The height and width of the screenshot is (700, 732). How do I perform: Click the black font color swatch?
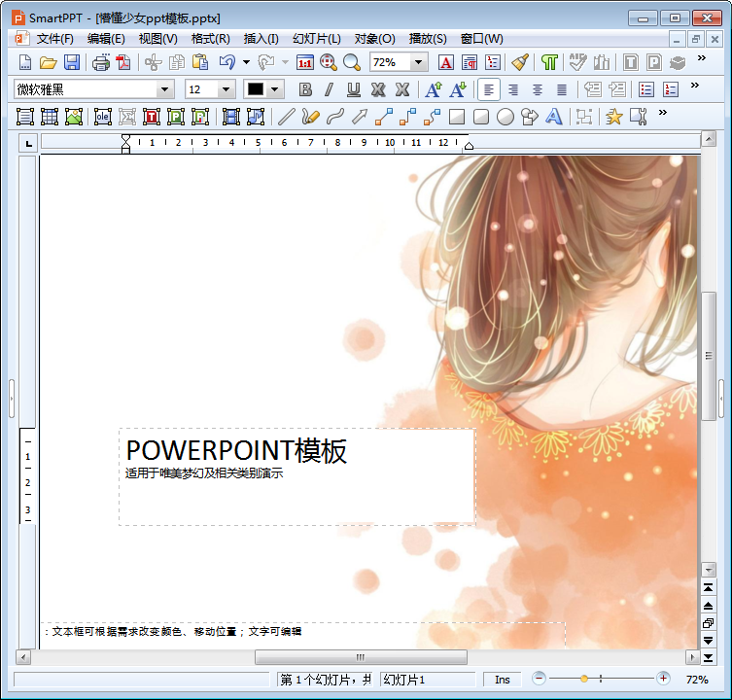(256, 89)
